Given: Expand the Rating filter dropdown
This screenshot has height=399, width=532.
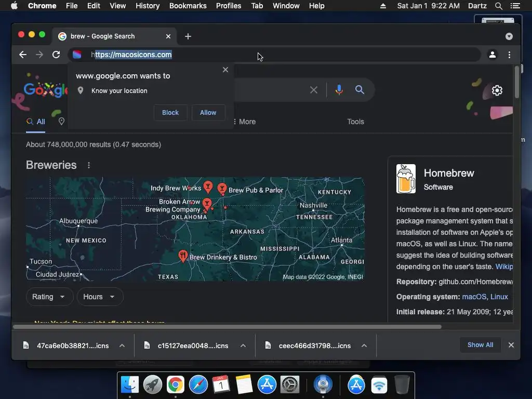Looking at the screenshot, I should (x=49, y=297).
